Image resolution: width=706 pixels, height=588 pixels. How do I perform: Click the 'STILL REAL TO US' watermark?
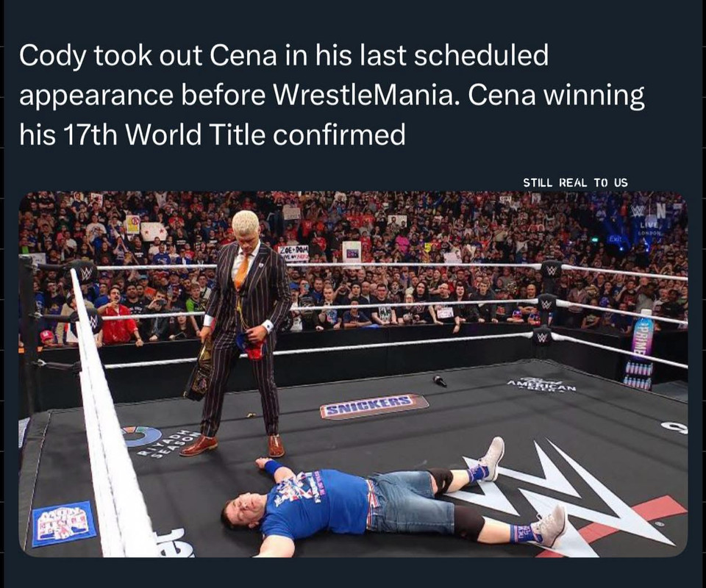tap(575, 182)
